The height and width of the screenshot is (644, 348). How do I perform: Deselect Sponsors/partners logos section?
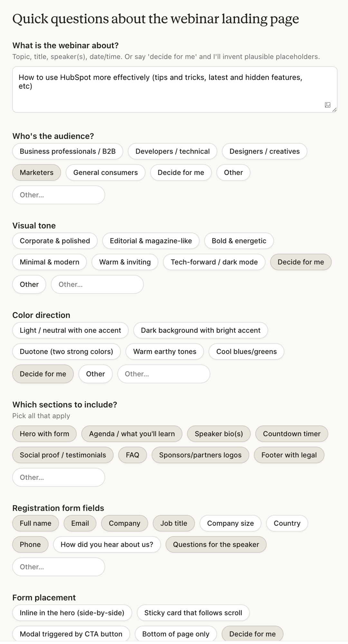click(200, 455)
